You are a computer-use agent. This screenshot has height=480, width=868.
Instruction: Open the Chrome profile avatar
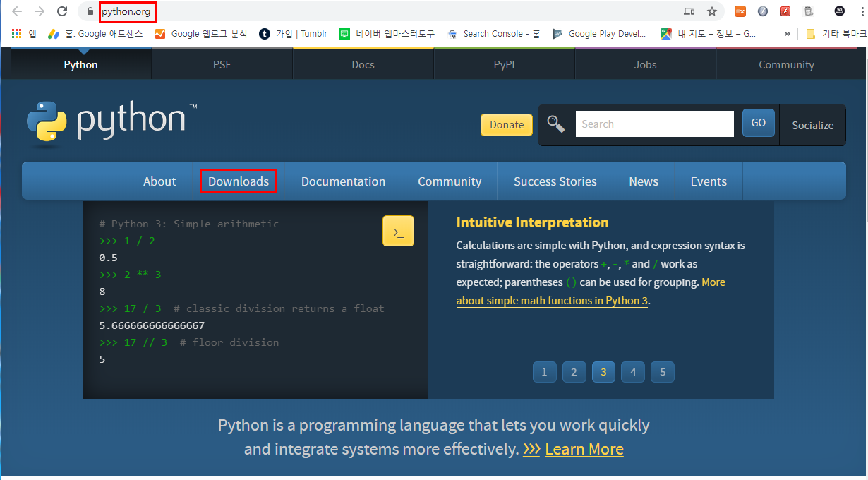[840, 11]
